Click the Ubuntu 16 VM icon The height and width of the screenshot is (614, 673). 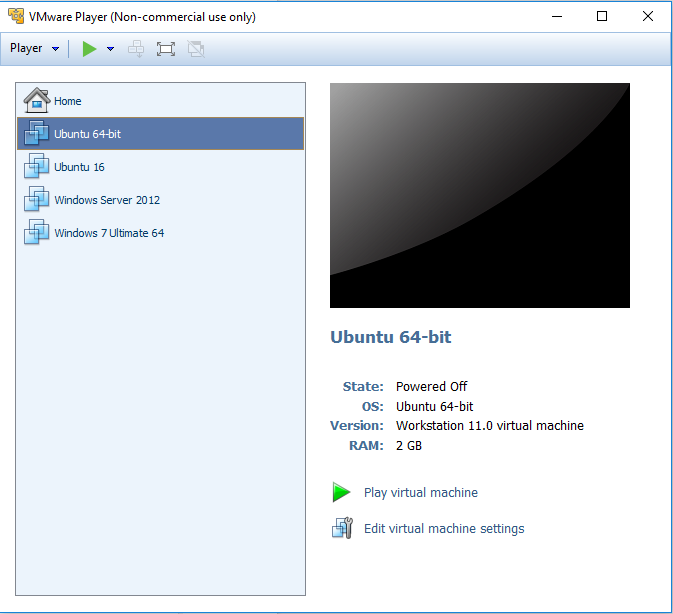[x=36, y=166]
